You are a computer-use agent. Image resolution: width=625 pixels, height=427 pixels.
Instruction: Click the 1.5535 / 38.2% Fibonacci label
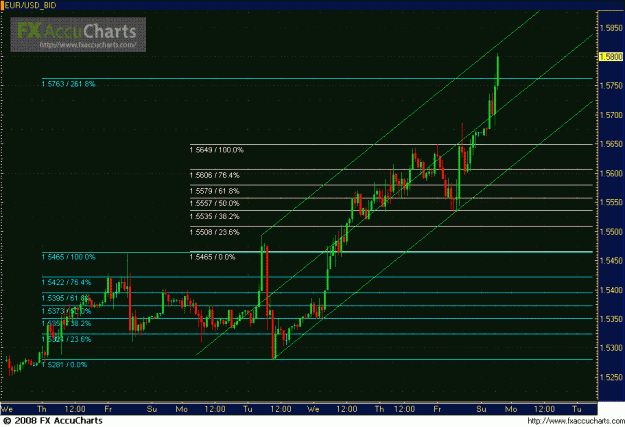pyautogui.click(x=214, y=216)
